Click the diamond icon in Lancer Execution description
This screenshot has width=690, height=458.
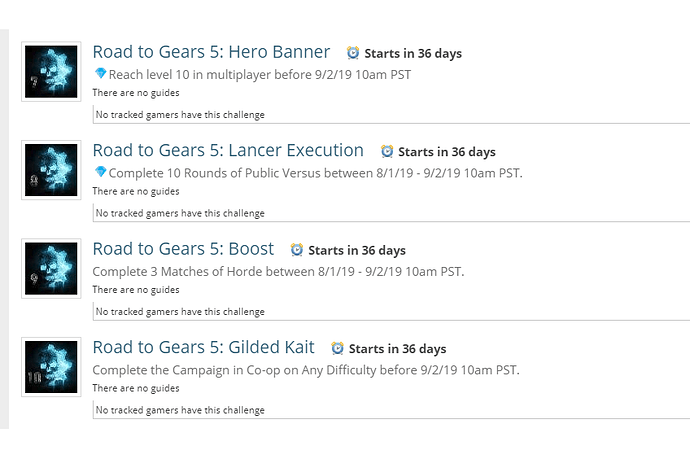[x=100, y=172]
